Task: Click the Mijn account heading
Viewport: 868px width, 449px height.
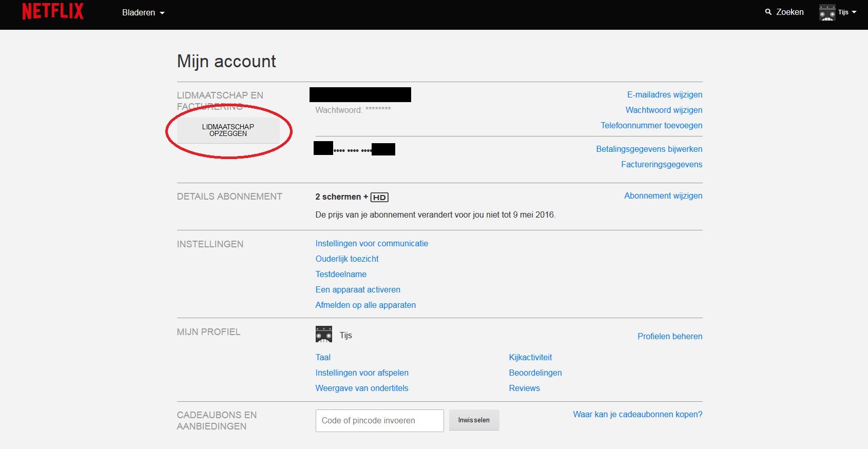Action: tap(226, 61)
